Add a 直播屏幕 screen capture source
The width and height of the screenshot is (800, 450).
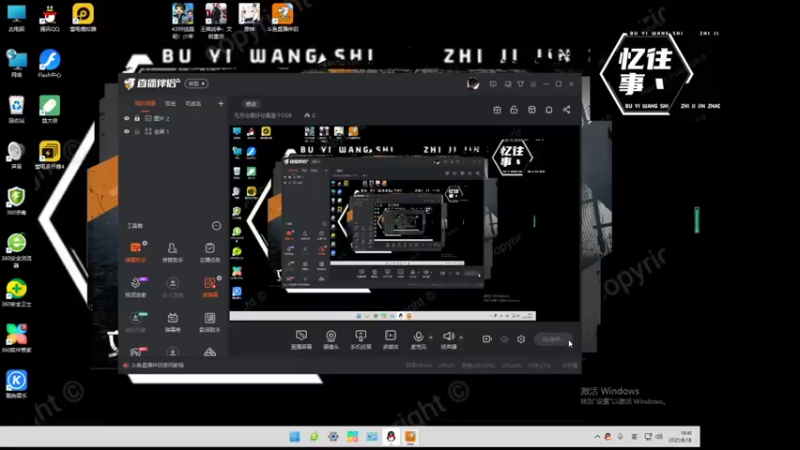[301, 339]
